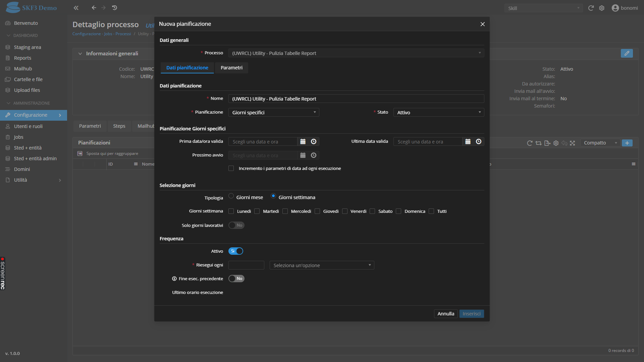Viewport: 644px width, 362px height.
Task: Toggle Fine esec. precedente switch
Action: click(x=236, y=279)
